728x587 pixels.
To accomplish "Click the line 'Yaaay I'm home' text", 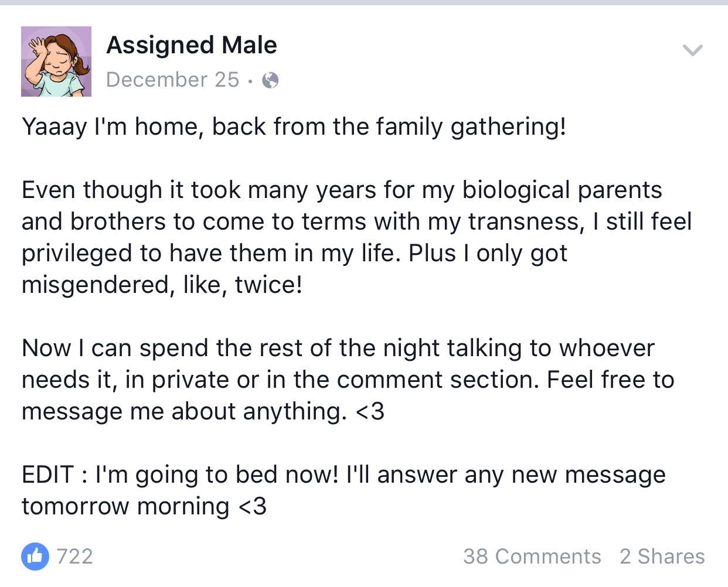I will (294, 127).
